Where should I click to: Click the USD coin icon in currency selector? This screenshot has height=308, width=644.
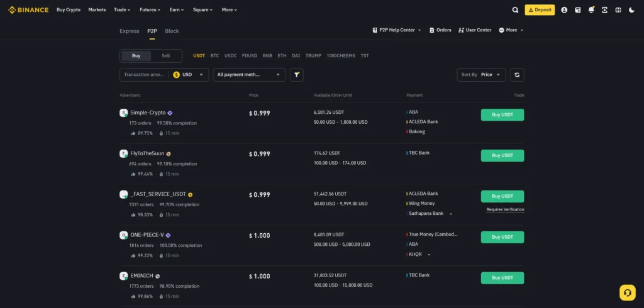point(176,75)
